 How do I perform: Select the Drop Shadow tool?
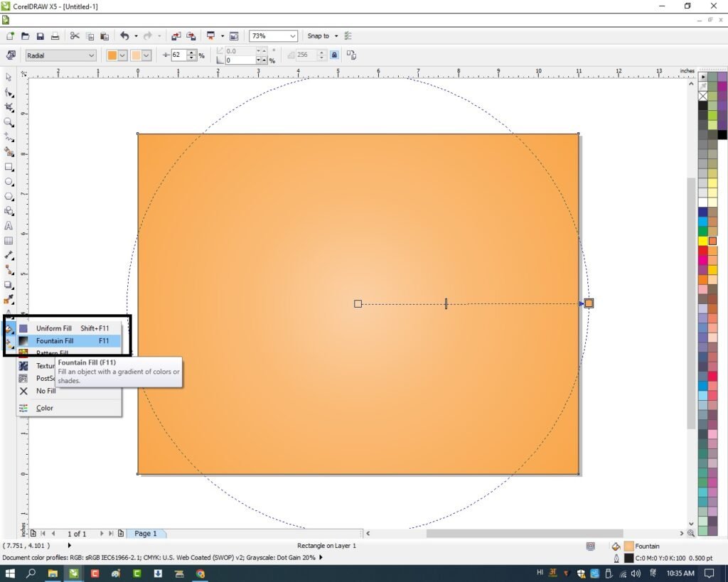9,285
